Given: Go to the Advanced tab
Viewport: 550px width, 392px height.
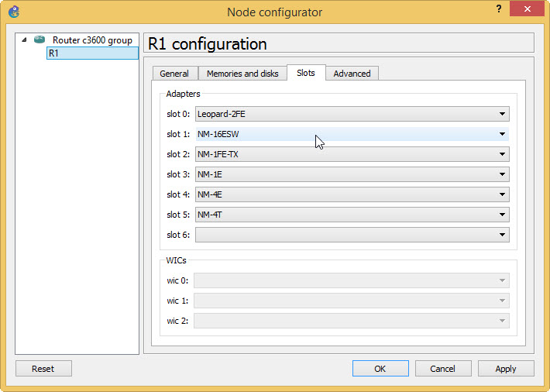Looking at the screenshot, I should click(x=352, y=74).
